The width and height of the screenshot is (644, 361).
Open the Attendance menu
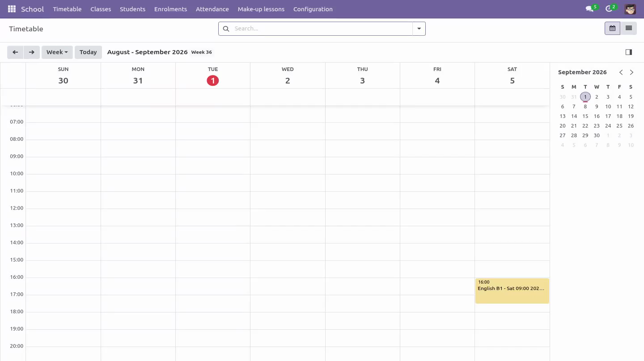[x=212, y=9]
